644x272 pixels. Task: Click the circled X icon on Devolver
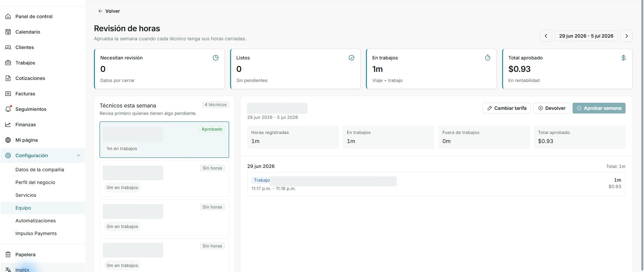coord(541,108)
